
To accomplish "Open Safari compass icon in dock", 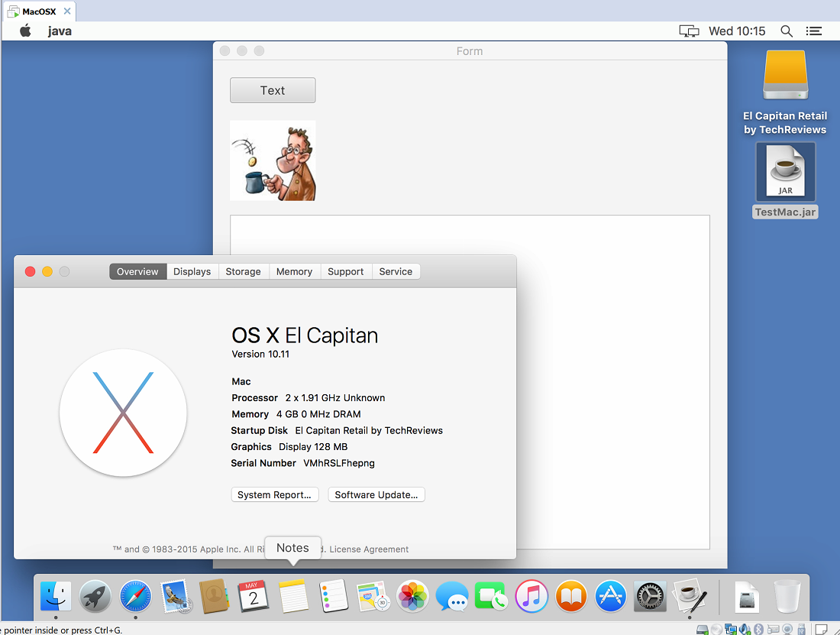I will 135,597.
